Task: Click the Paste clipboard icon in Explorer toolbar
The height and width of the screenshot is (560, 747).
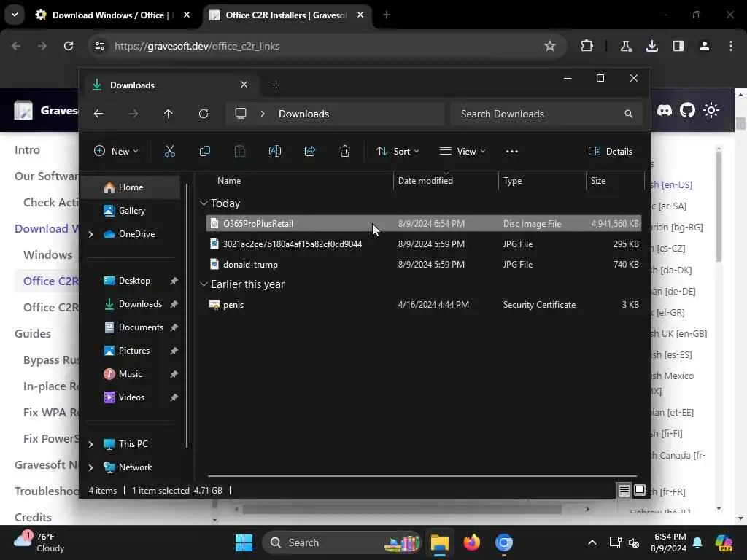Action: point(239,152)
